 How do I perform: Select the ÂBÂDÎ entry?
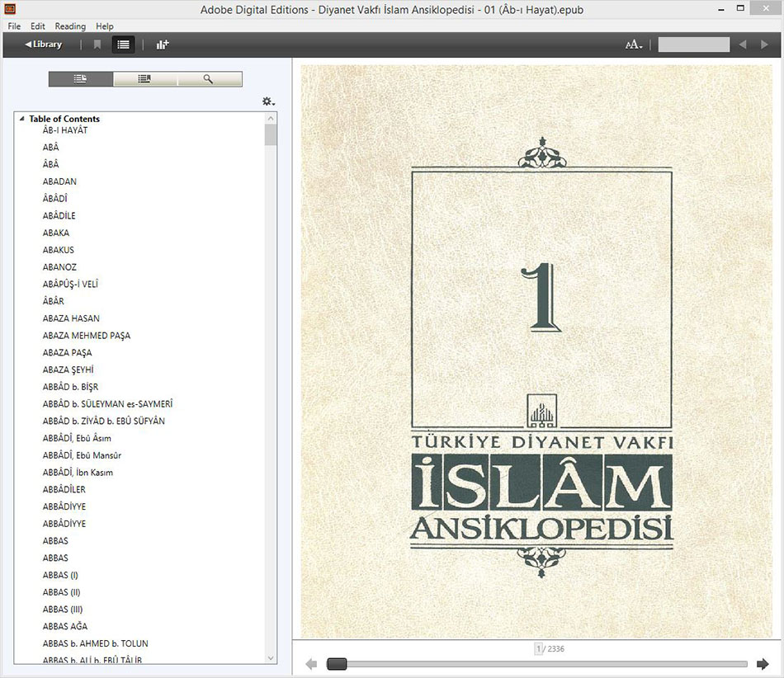click(x=55, y=198)
